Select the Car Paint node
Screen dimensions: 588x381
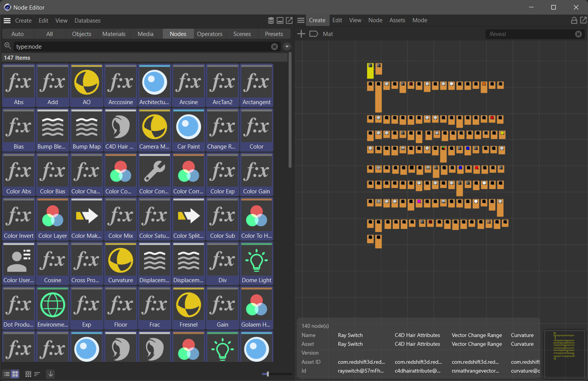tap(189, 130)
